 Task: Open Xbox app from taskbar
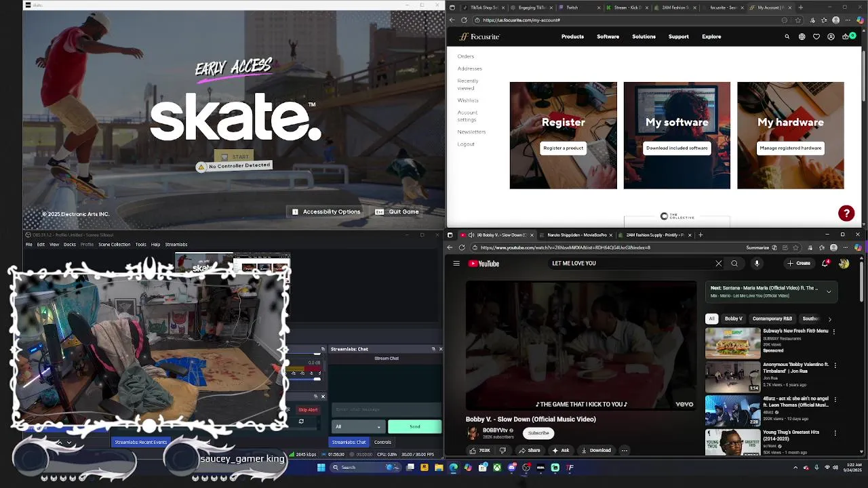497,467
